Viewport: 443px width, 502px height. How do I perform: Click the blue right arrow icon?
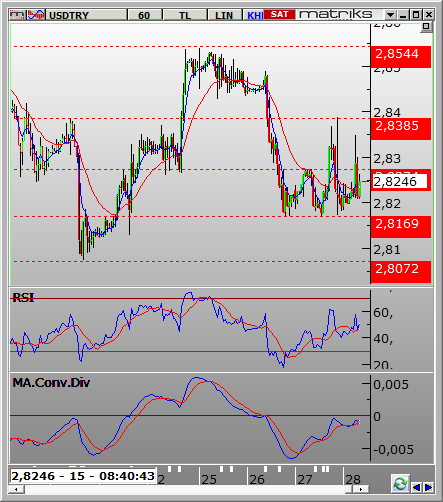tap(429, 487)
